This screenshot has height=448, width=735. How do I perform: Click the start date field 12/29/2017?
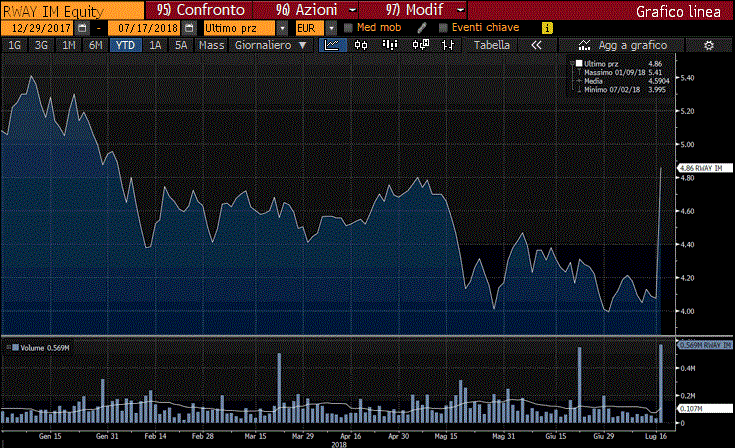click(x=37, y=28)
